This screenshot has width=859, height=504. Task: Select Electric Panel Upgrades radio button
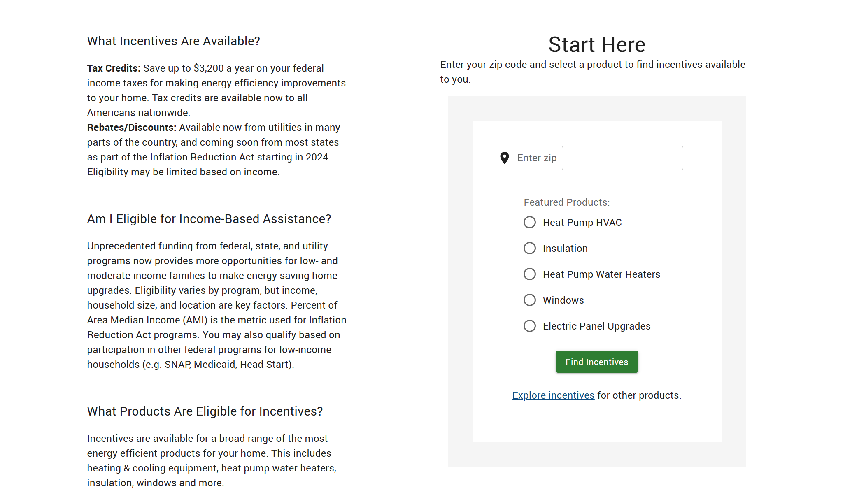pos(530,326)
